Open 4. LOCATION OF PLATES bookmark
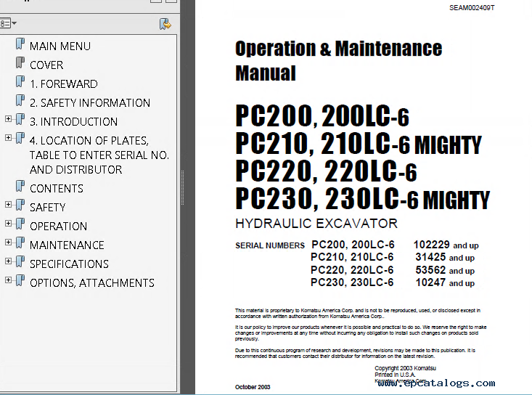Image resolution: width=532 pixels, height=395 pixels. (99, 155)
